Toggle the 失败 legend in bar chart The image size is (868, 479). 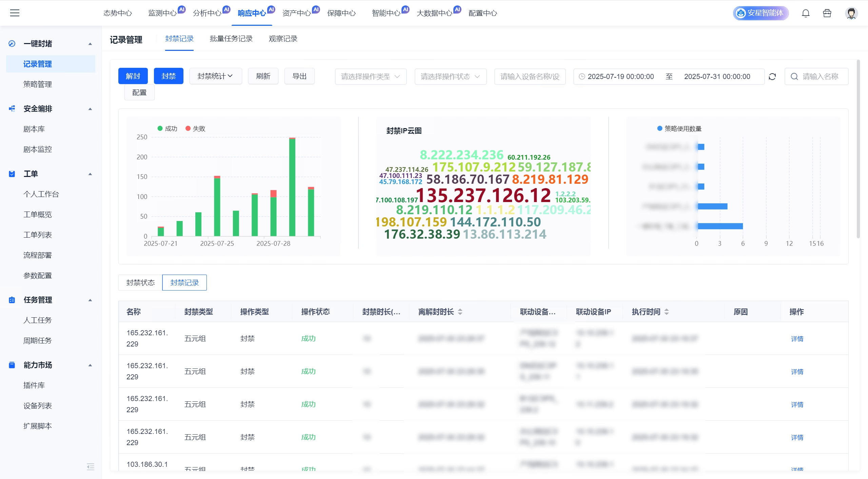pos(196,128)
